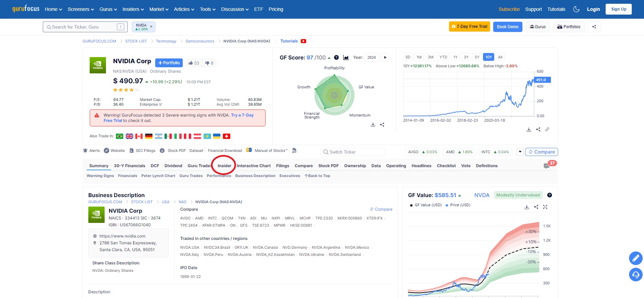This screenshot has height=298, width=644.
Task: Download the 10Y price chart
Action: coord(529,129)
